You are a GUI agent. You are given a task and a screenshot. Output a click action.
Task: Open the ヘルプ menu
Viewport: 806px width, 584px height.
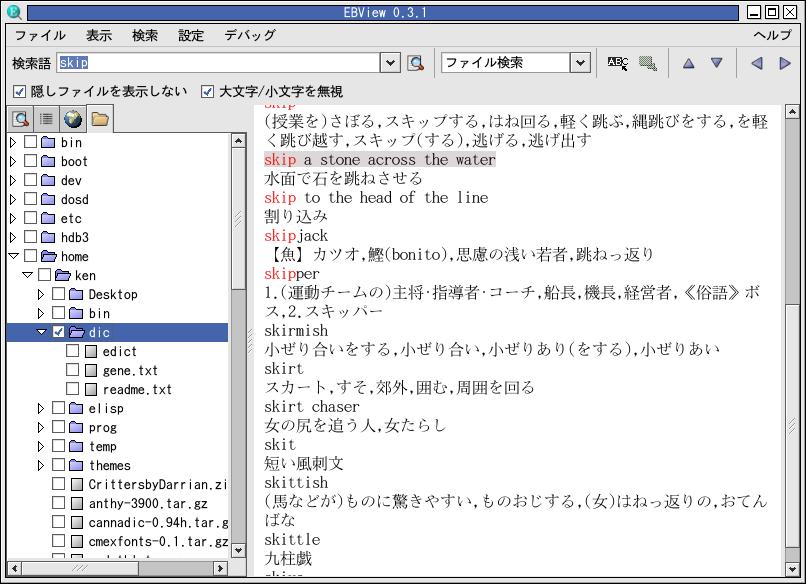pos(771,35)
